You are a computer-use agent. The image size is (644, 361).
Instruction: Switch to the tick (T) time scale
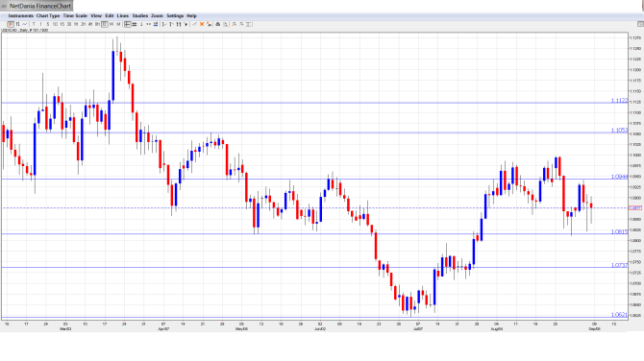pos(34,24)
